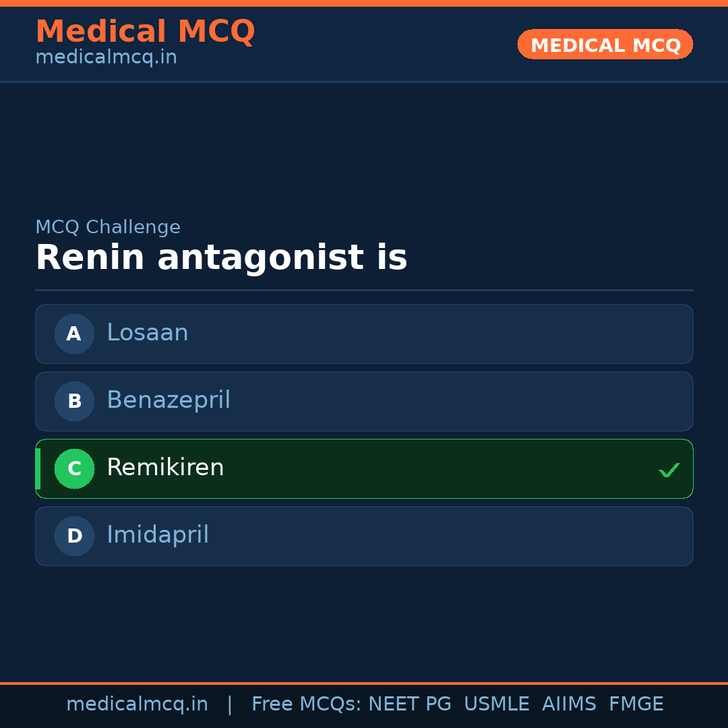728x728 pixels.
Task: Click the circled letter D icon
Action: pyautogui.click(x=74, y=536)
